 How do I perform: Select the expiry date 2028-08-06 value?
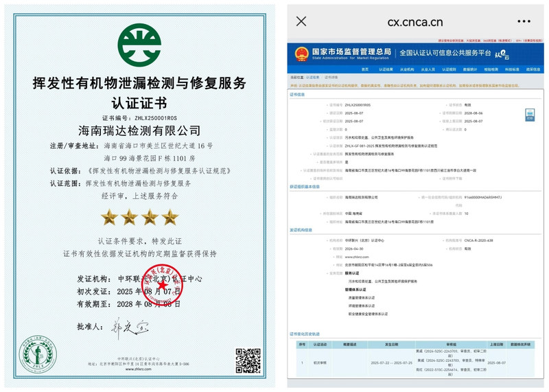(474, 113)
